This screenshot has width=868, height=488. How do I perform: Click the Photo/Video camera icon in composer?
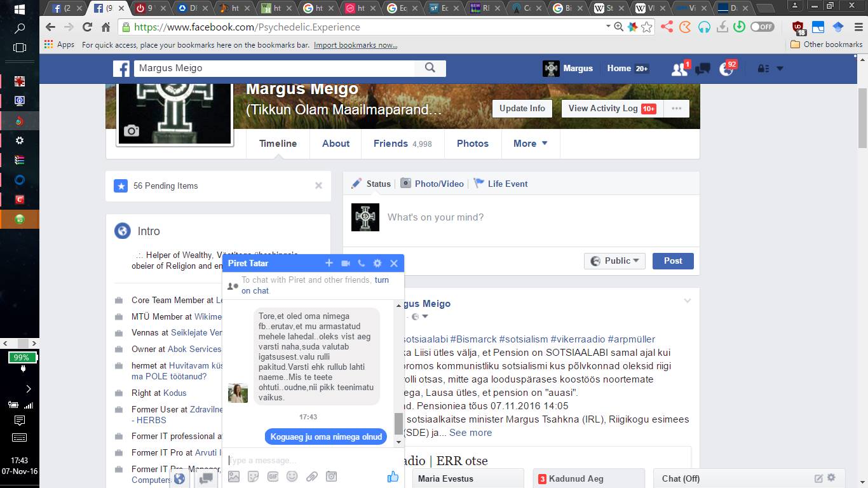pos(405,184)
